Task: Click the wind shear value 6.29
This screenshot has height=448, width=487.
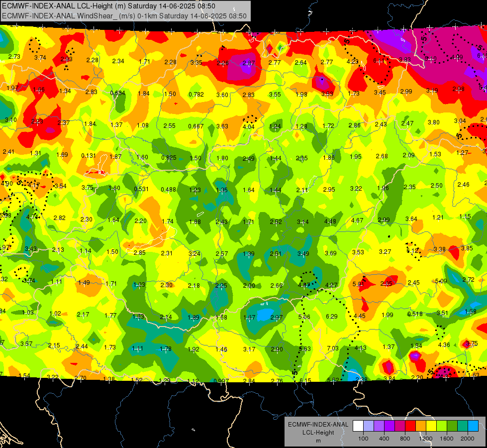Action: point(332,317)
